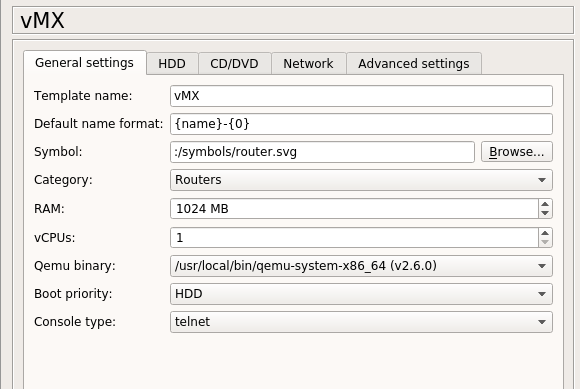The image size is (580, 389).
Task: Open the Category dropdown
Action: tap(361, 180)
